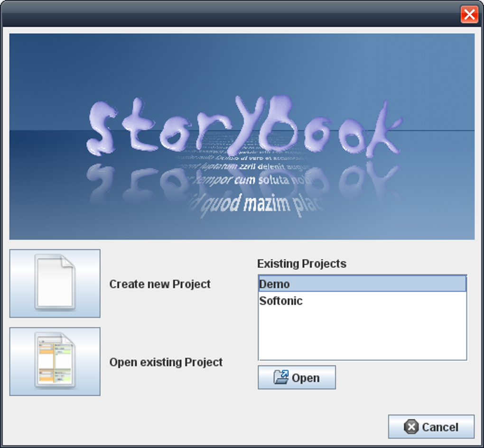The width and height of the screenshot is (484, 448).
Task: Select the Demo project in the list
Action: pyautogui.click(x=363, y=283)
